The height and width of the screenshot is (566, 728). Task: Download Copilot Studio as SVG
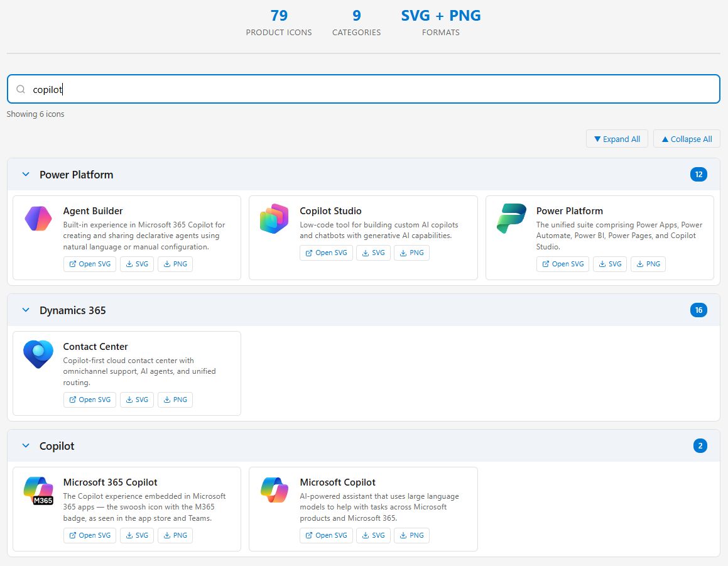click(373, 253)
